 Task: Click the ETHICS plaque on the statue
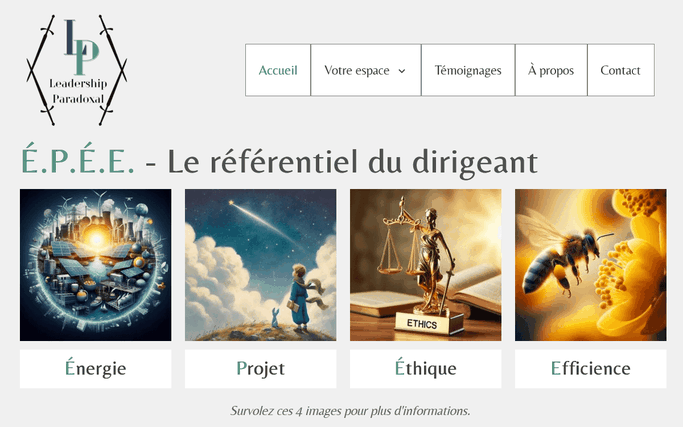point(422,324)
